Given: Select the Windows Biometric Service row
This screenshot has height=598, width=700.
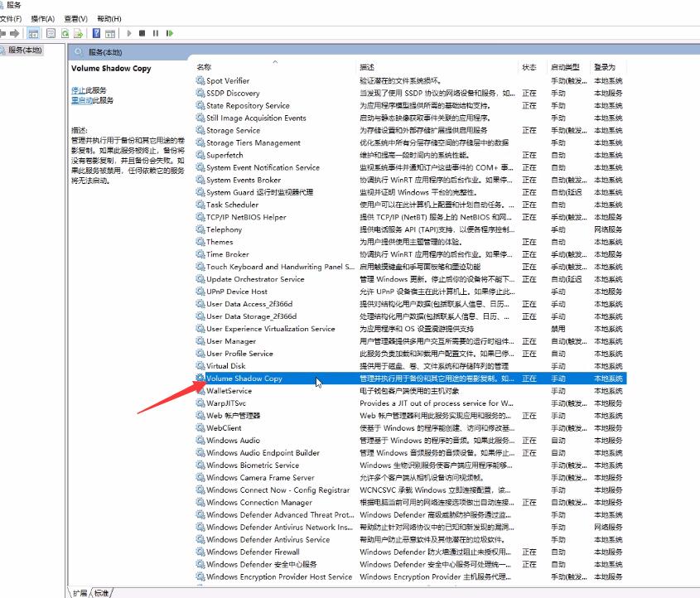Looking at the screenshot, I should (411, 465).
